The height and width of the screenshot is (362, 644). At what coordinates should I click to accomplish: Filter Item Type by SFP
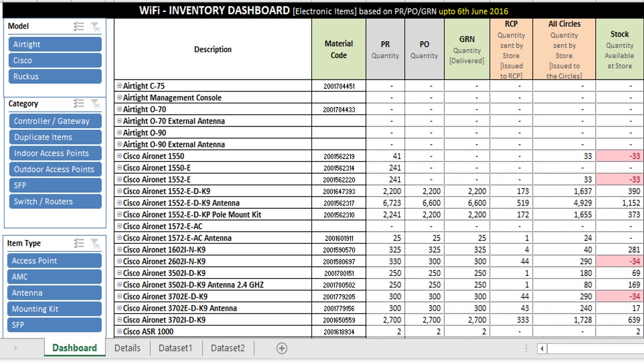(x=54, y=325)
